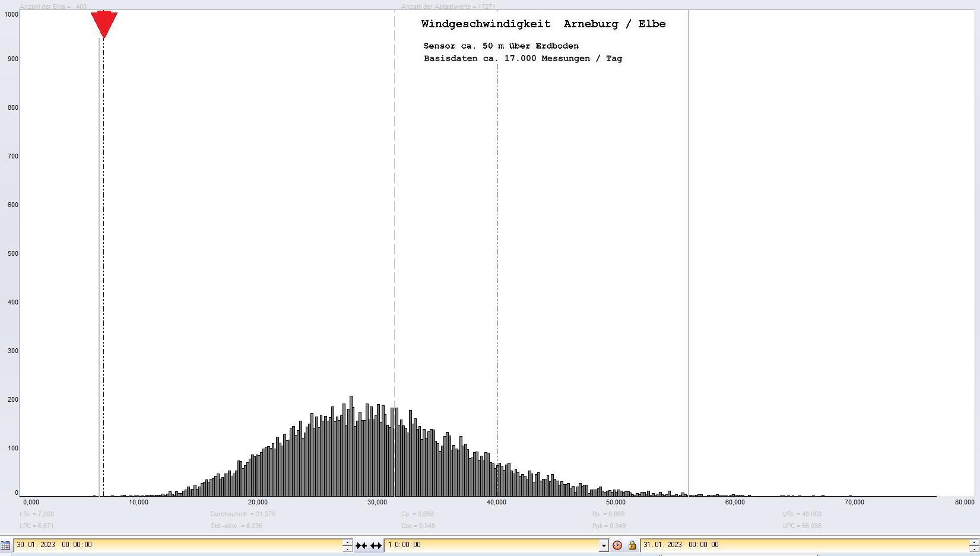Click the red triangle marker at top
980x556 pixels.
coord(104,24)
